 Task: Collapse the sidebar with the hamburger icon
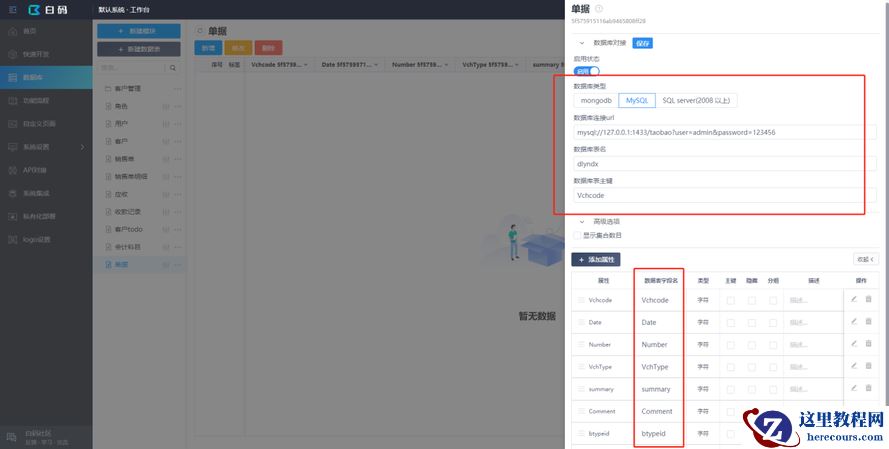click(12, 10)
